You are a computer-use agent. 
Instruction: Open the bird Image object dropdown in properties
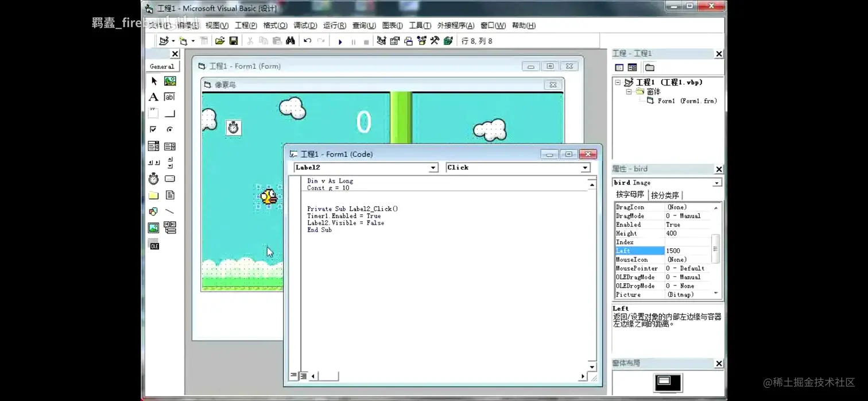(x=717, y=183)
